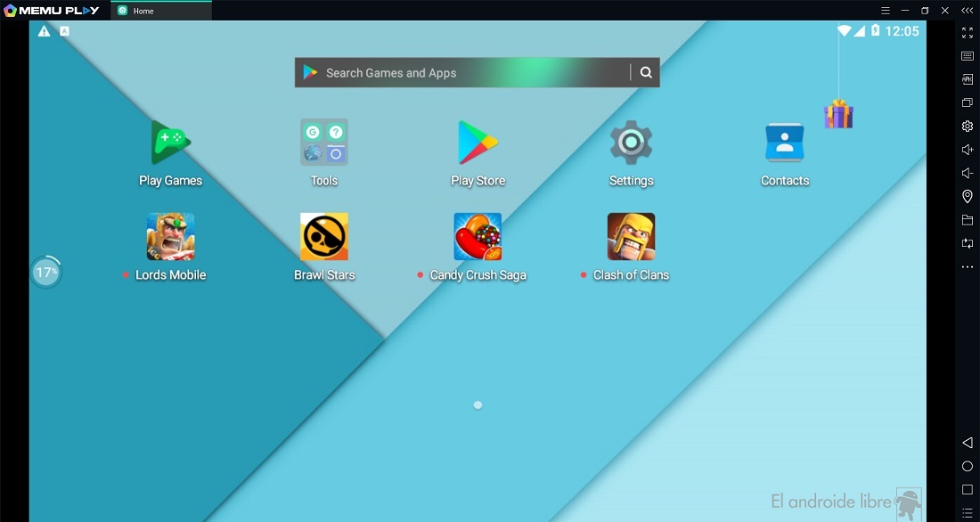Screen dimensions: 980x522
Task: Open the Play Games app
Action: [171, 143]
